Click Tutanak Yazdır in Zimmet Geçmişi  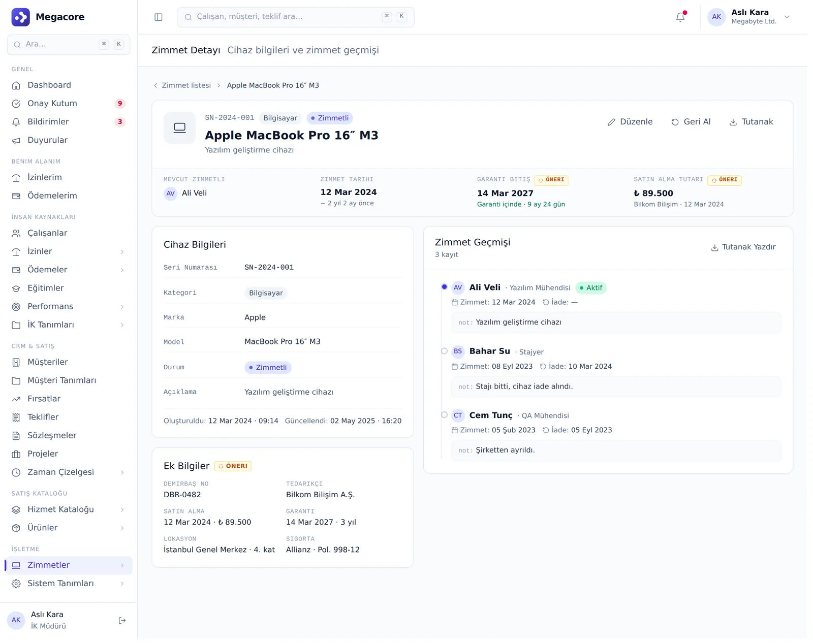pyautogui.click(x=743, y=247)
